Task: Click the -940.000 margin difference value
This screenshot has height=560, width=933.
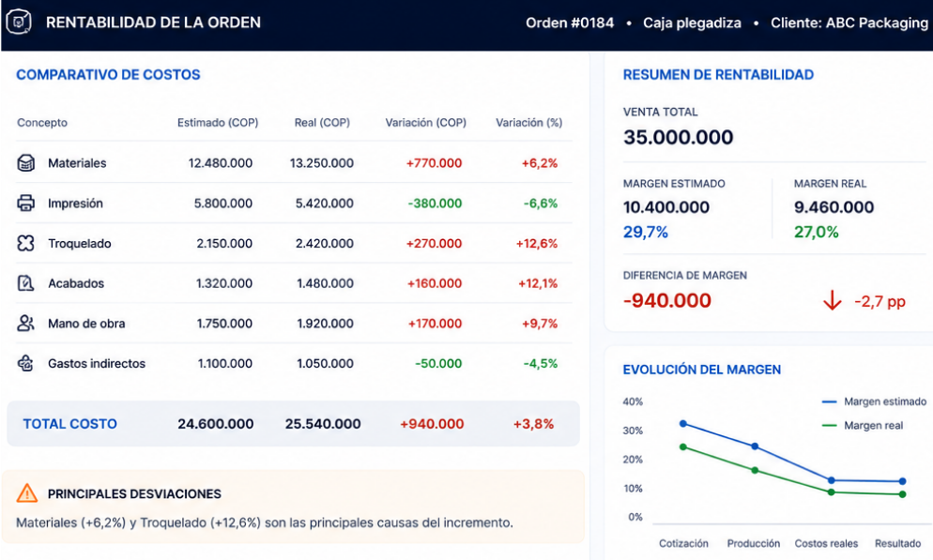Action: click(667, 301)
